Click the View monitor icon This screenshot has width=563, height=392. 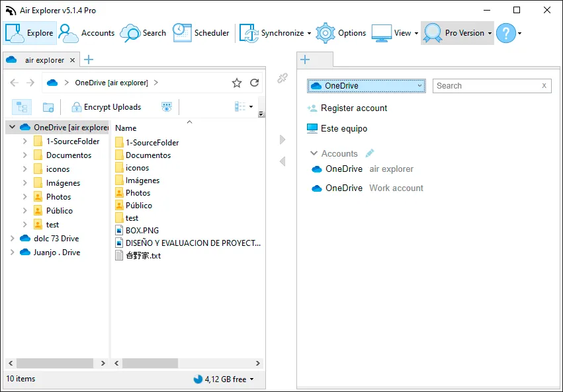(382, 33)
